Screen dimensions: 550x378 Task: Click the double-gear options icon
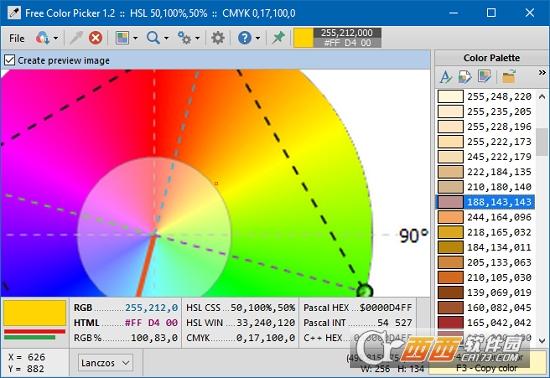[x=184, y=38]
